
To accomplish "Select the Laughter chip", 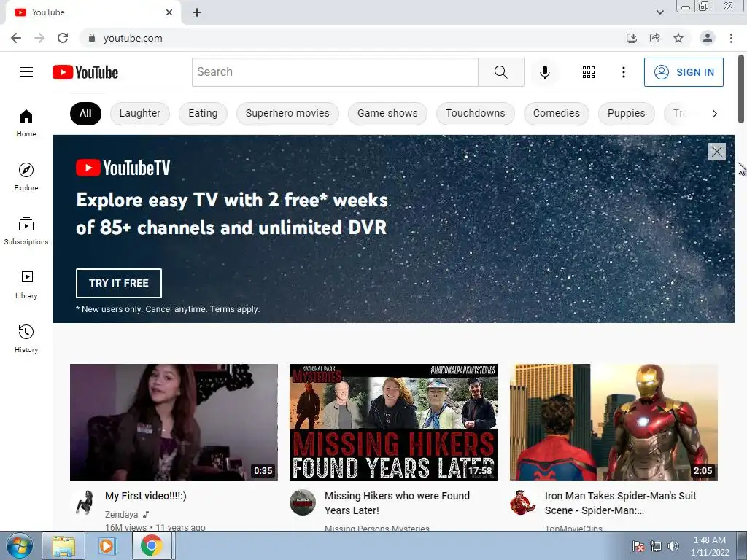I will 139,113.
